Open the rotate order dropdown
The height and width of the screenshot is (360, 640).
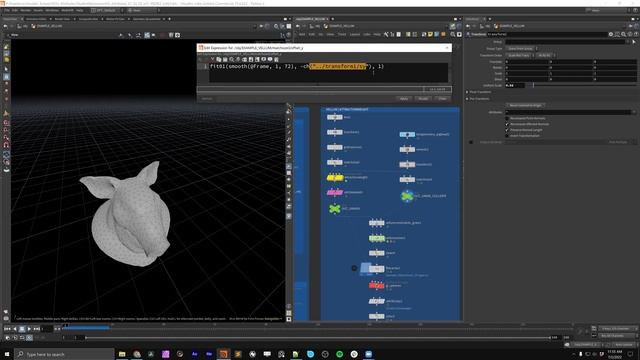(x=546, y=55)
